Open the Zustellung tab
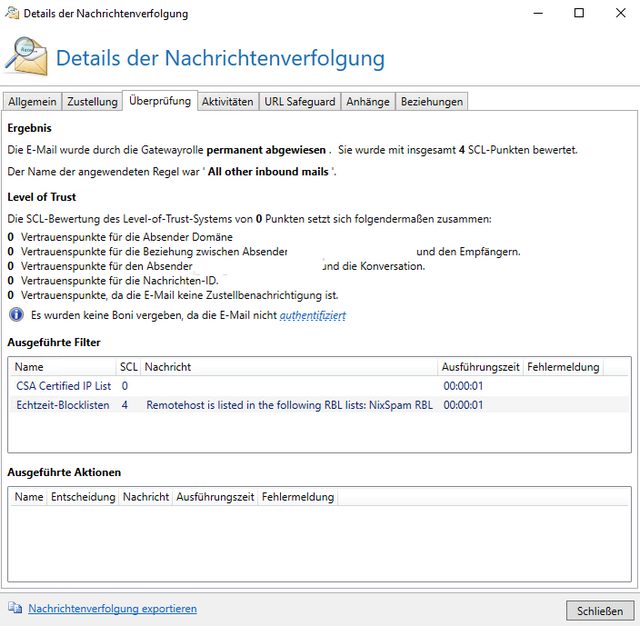The image size is (640, 626). coord(92,102)
